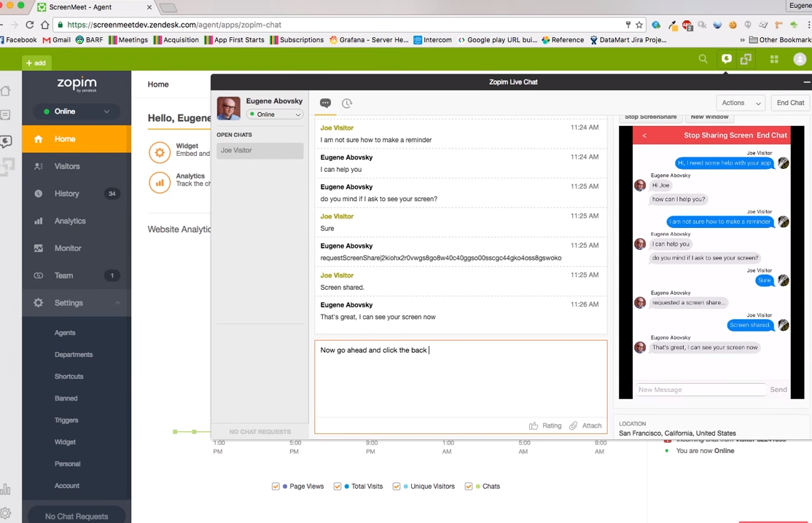This screenshot has width=812, height=523.
Task: Open the Zopim chat app icon in top bar
Action: 727,59
